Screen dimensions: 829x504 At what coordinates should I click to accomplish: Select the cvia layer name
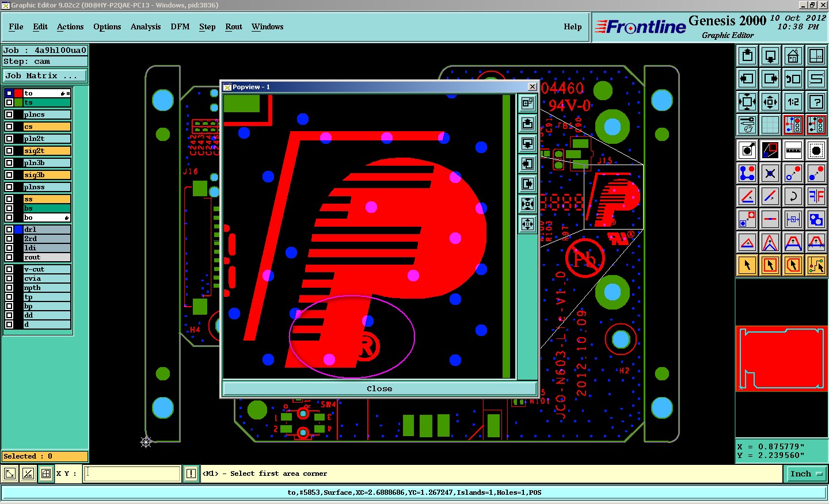pyautogui.click(x=47, y=278)
